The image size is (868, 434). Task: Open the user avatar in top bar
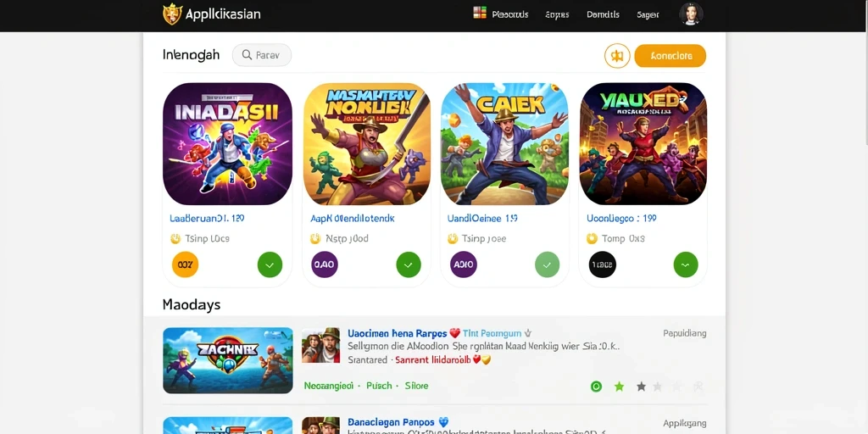691,14
